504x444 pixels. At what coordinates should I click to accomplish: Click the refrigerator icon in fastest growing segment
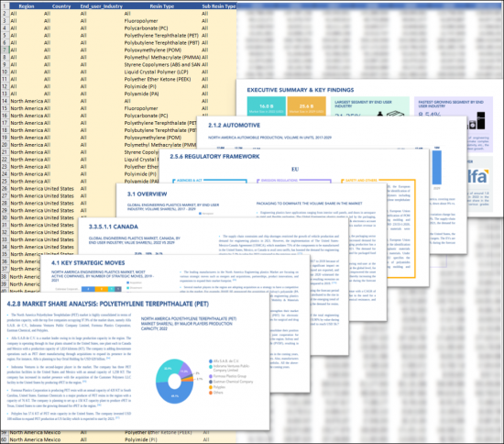[x=480, y=120]
